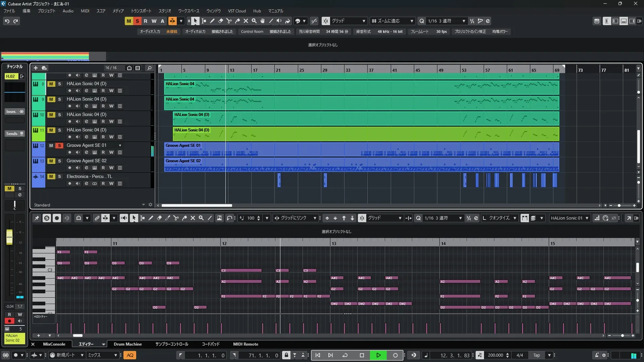644x362 pixels.
Task: Open the トランスポート menu
Action: pos(141,11)
